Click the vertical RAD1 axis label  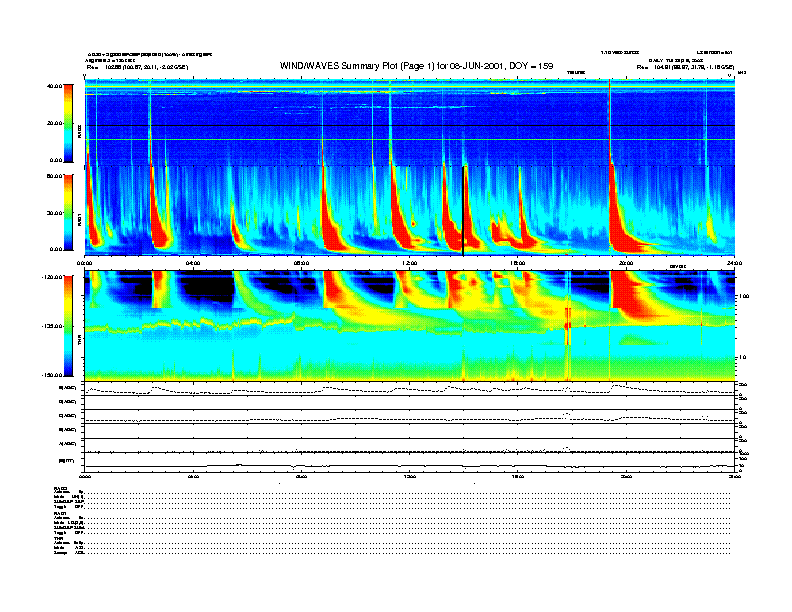point(79,221)
